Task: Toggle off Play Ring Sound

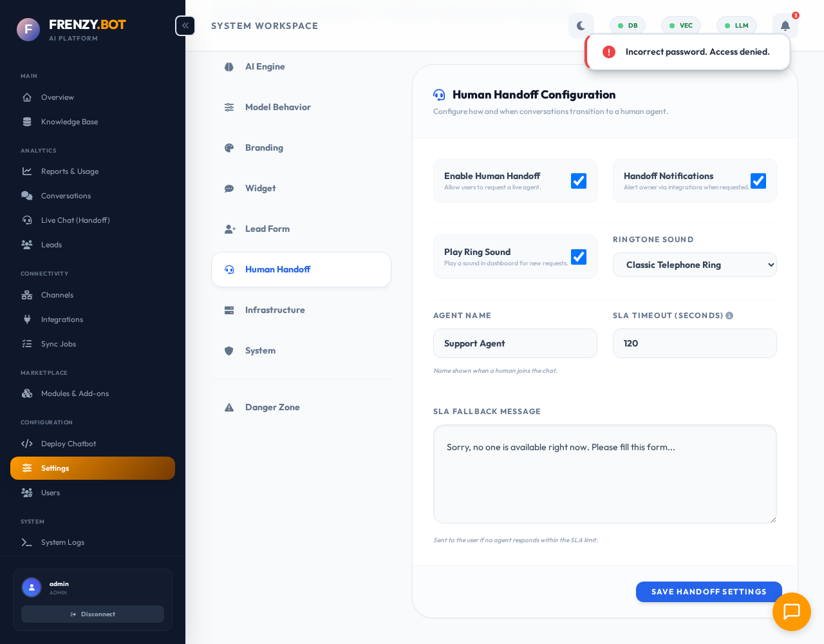Action: [x=578, y=256]
